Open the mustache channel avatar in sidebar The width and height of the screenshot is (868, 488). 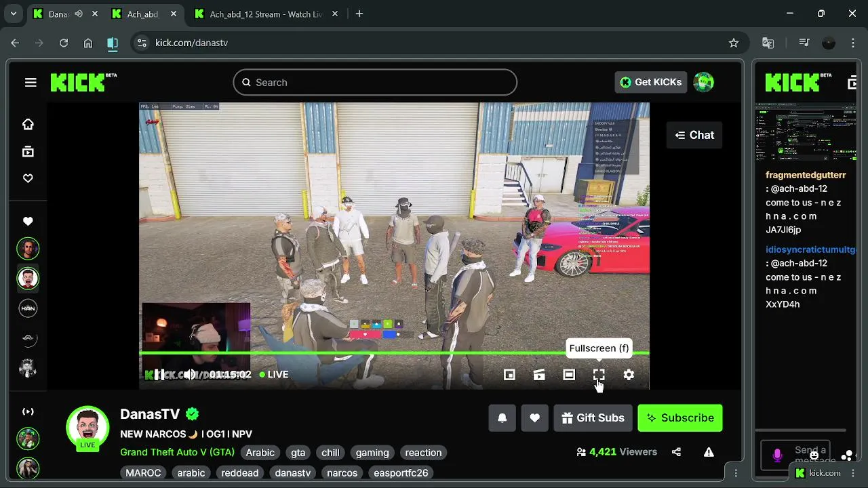[28, 338]
